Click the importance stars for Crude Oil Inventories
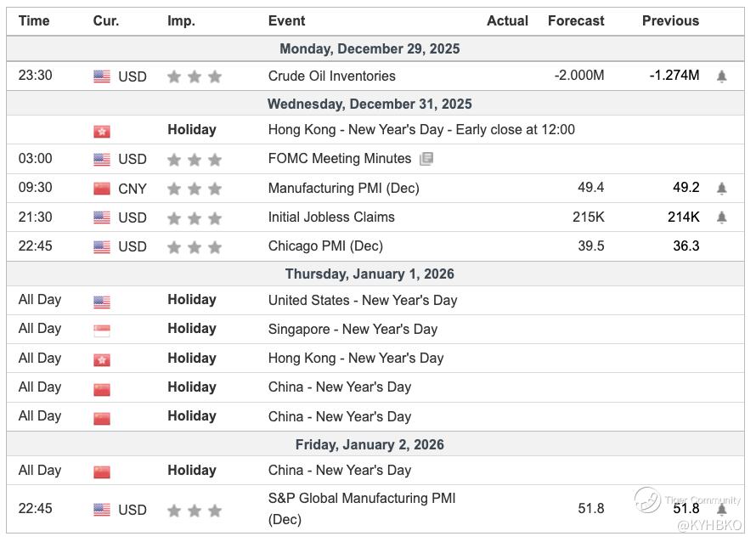The image size is (756, 542). [195, 77]
